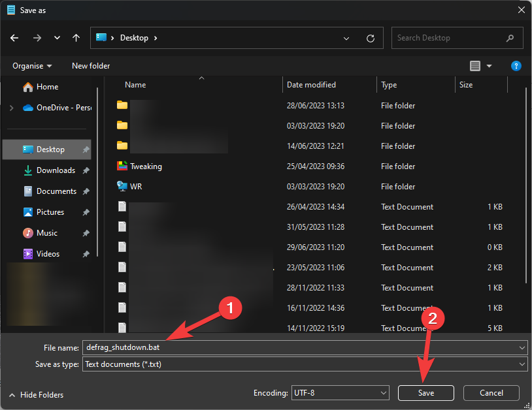The image size is (532, 410).
Task: Sort by Date modified column header
Action: (x=311, y=85)
